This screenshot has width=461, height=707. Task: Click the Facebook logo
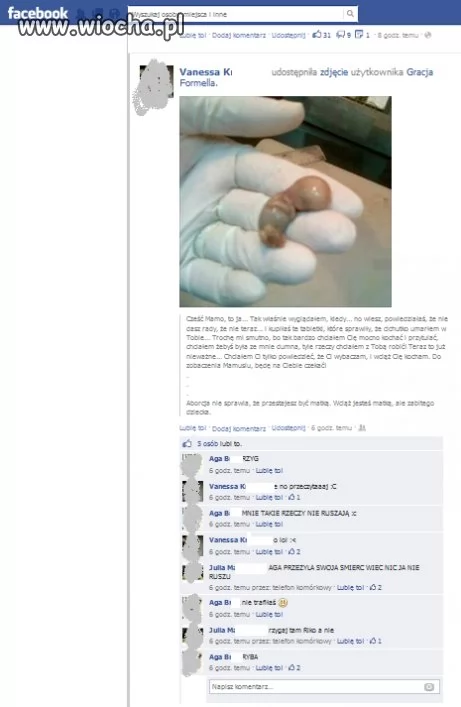[x=38, y=14]
